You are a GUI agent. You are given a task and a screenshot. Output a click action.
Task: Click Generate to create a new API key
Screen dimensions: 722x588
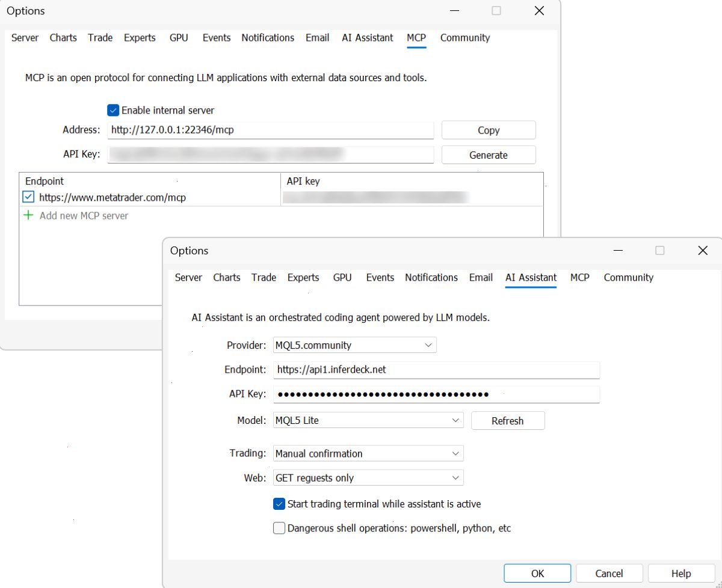[489, 155]
